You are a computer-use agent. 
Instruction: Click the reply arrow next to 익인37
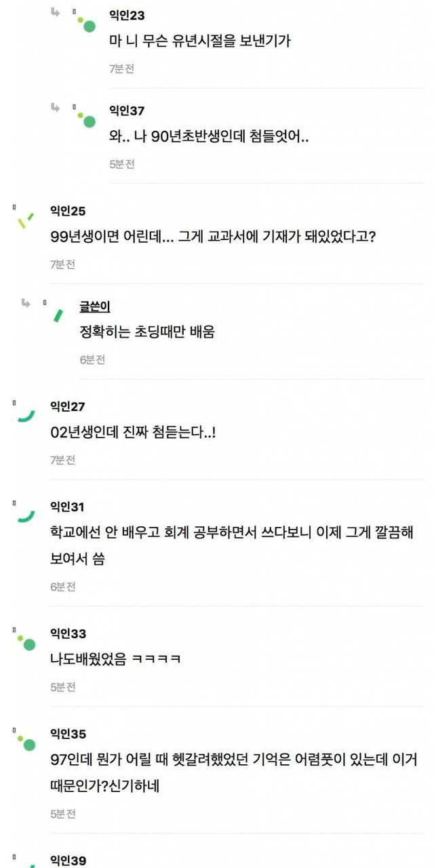[x=56, y=107]
